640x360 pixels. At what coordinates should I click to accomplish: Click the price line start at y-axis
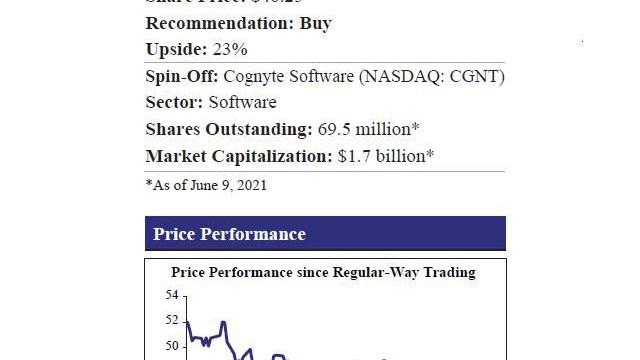188,323
